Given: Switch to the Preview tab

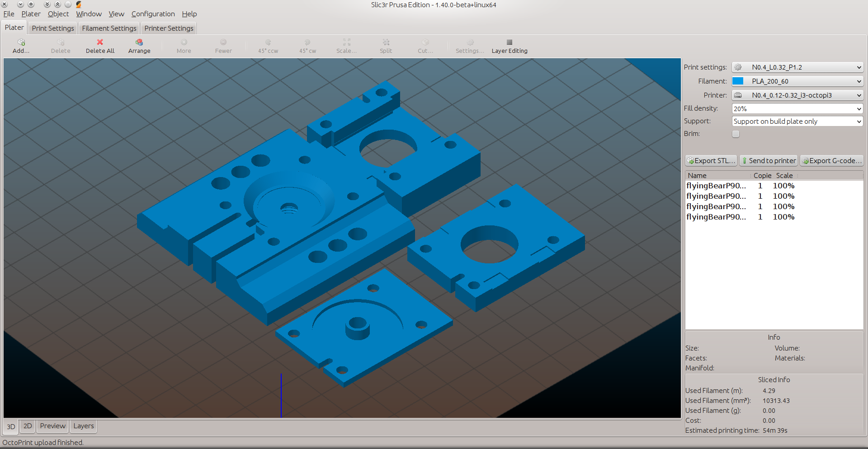Looking at the screenshot, I should click(x=52, y=426).
